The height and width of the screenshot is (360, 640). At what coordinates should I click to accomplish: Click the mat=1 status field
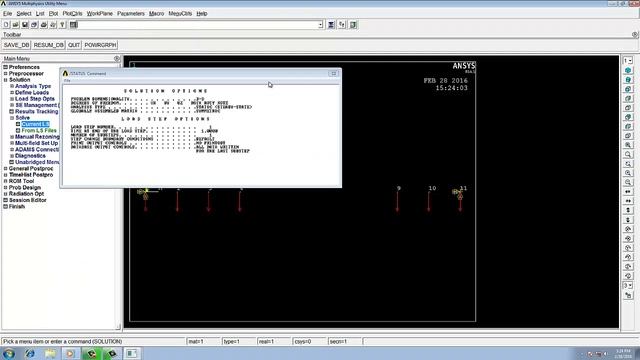click(203, 341)
